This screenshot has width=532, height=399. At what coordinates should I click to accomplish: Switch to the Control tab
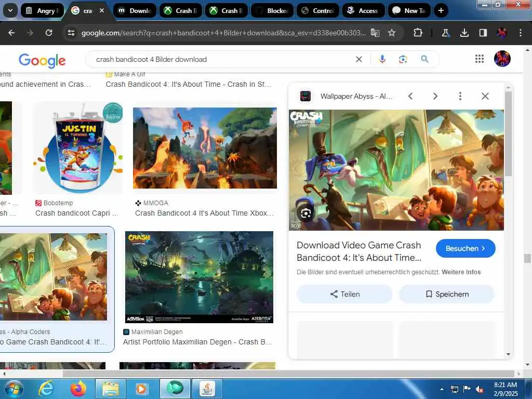click(x=318, y=10)
